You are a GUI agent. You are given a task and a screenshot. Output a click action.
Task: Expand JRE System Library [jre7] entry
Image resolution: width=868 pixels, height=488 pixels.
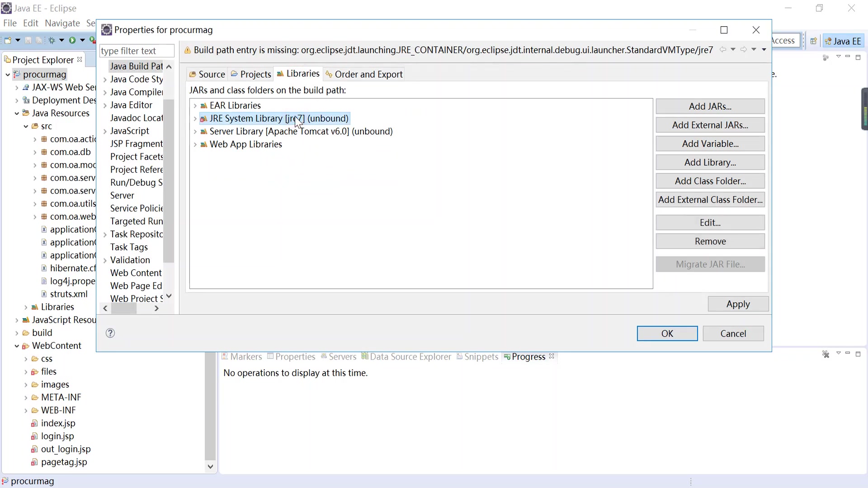pos(195,118)
